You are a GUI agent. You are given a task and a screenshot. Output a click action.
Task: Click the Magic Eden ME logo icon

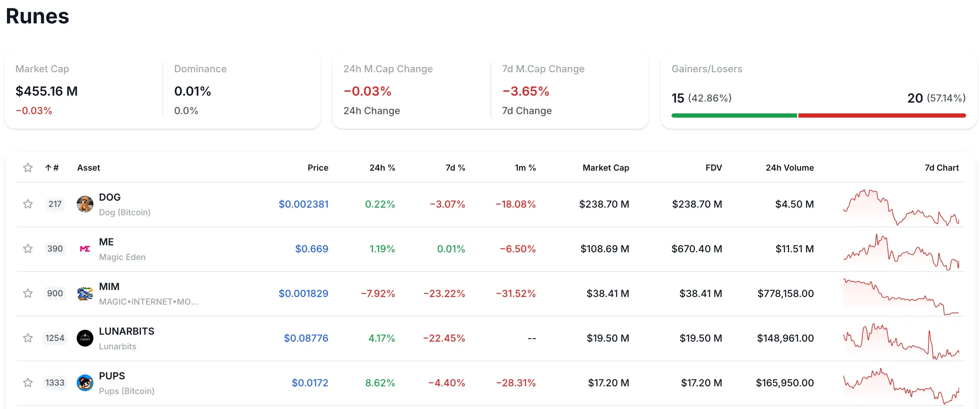coord(85,249)
